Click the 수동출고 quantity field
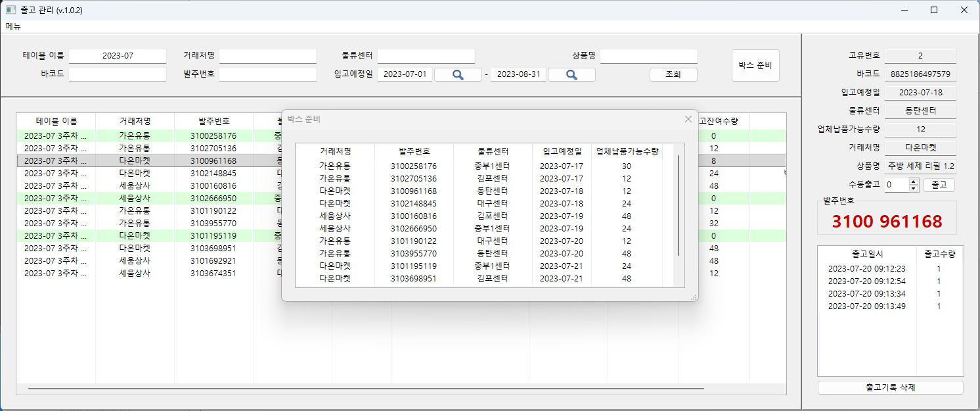980x411 pixels. pos(897,185)
